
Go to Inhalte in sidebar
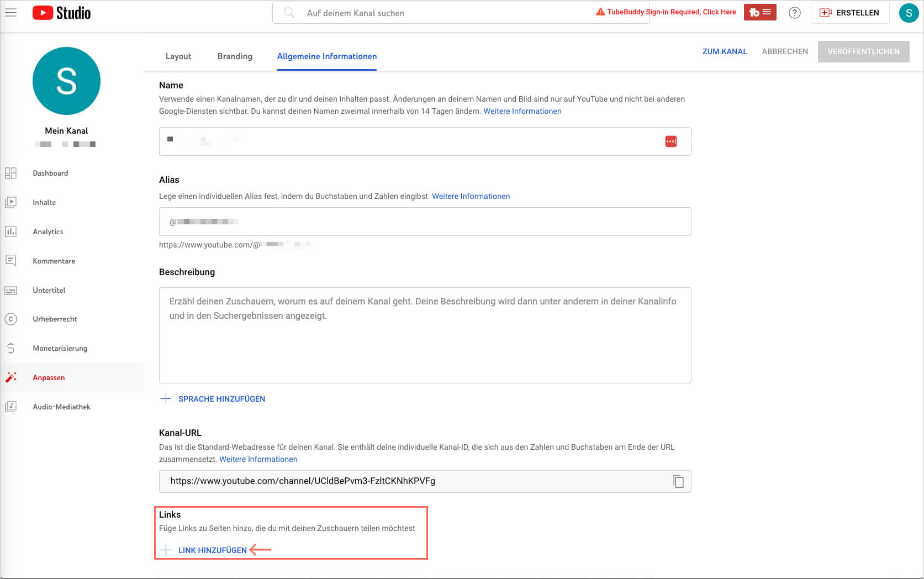pos(44,202)
